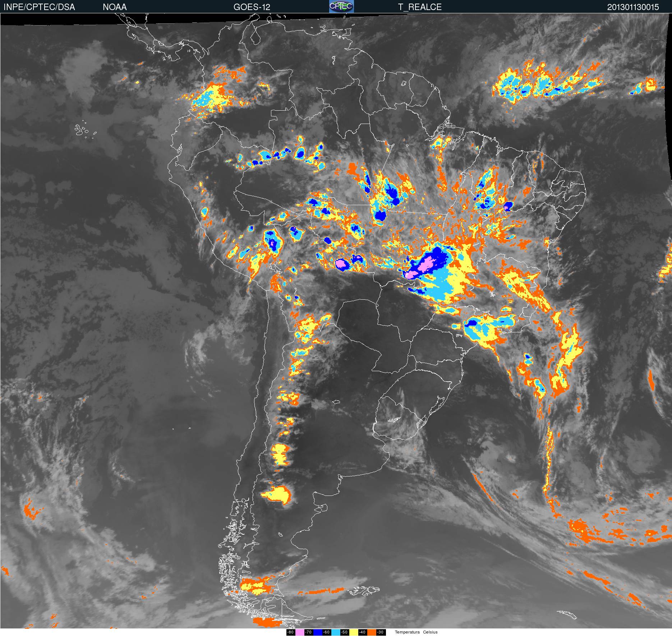Screen dimensions: 672x636
Task: Click the -30 legend temperature value
Action: coord(381,632)
